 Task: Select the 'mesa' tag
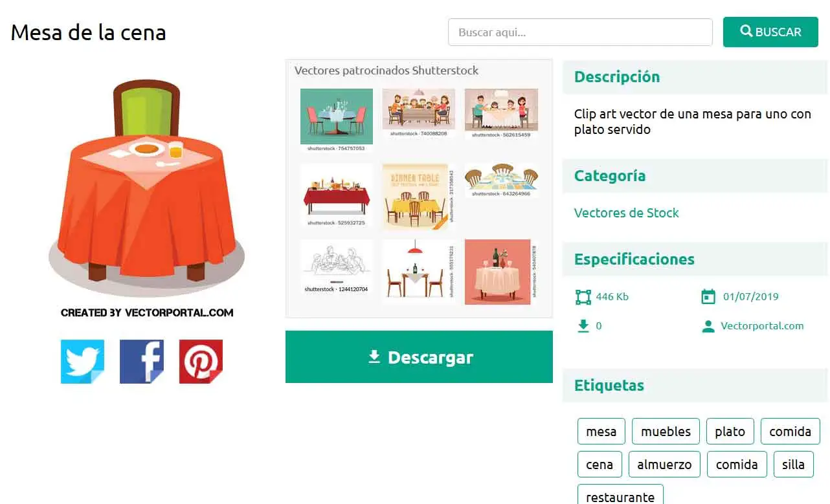click(601, 432)
